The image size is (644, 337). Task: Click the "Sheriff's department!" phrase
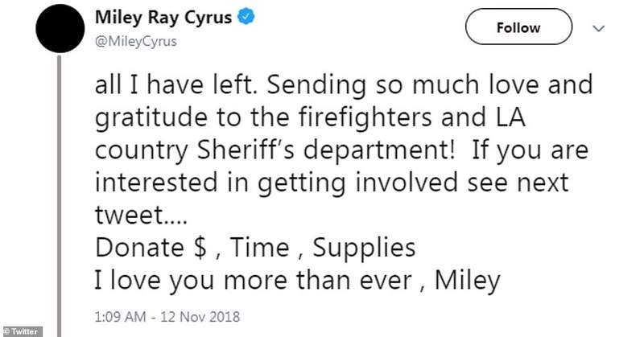[318, 150]
